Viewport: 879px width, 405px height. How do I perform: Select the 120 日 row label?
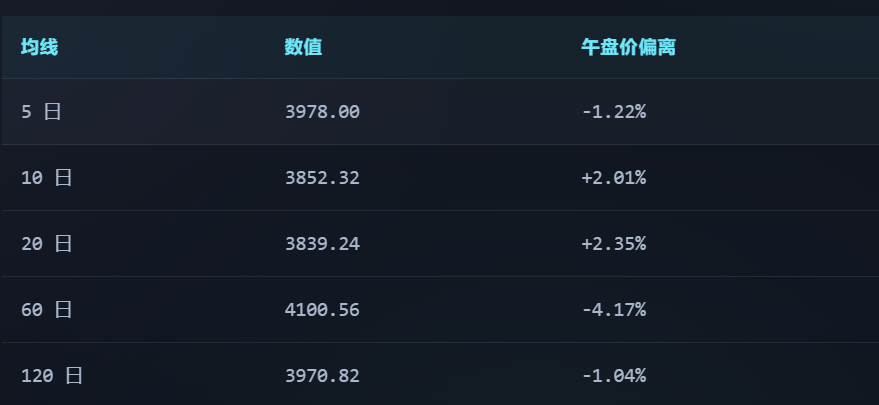pyautogui.click(x=52, y=375)
